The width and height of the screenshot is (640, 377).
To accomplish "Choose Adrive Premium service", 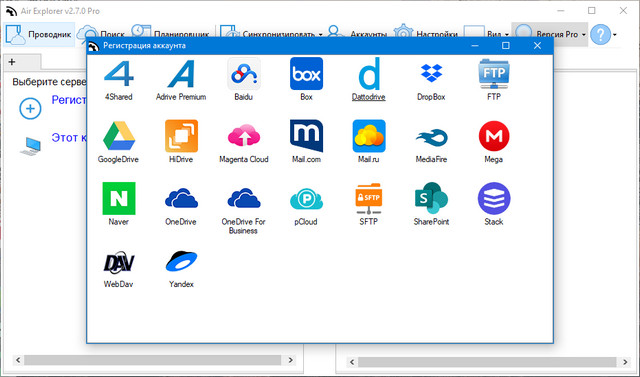I will 181,74.
